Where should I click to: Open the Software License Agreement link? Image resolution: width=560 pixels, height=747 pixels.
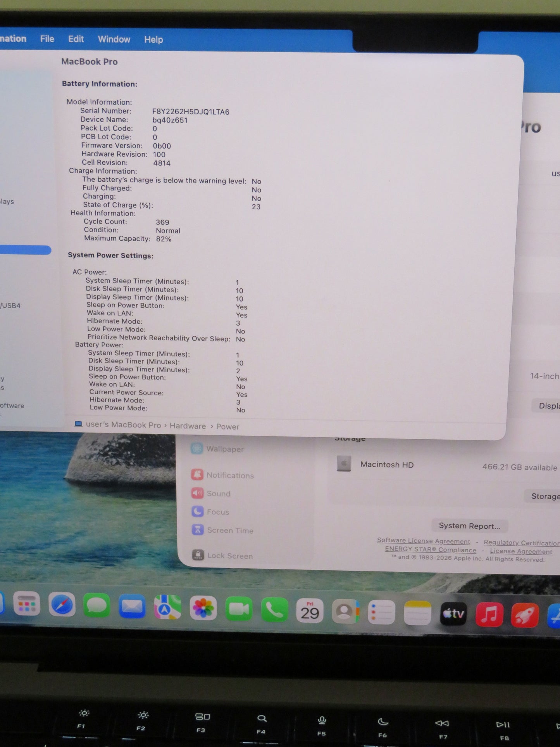[424, 541]
